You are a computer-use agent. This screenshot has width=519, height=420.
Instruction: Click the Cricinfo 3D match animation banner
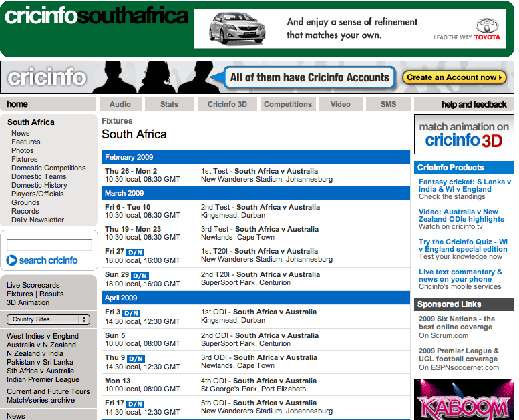tap(464, 134)
